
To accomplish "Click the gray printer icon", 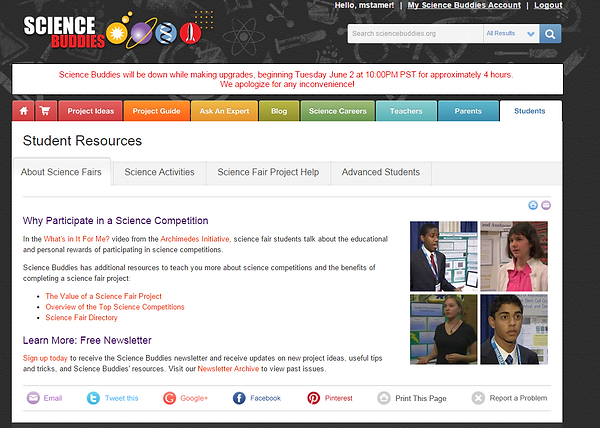I will click(x=384, y=398).
